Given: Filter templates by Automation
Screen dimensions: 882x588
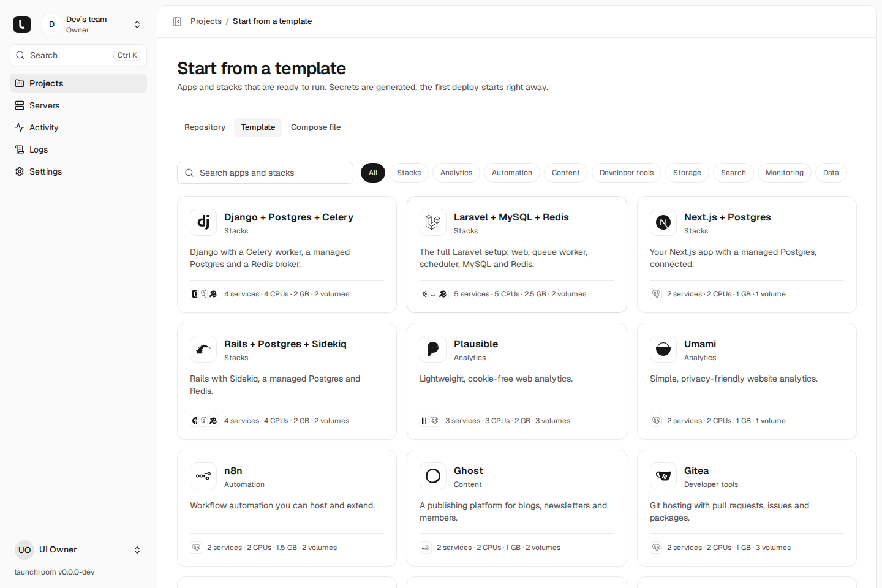Looking at the screenshot, I should click(x=512, y=173).
